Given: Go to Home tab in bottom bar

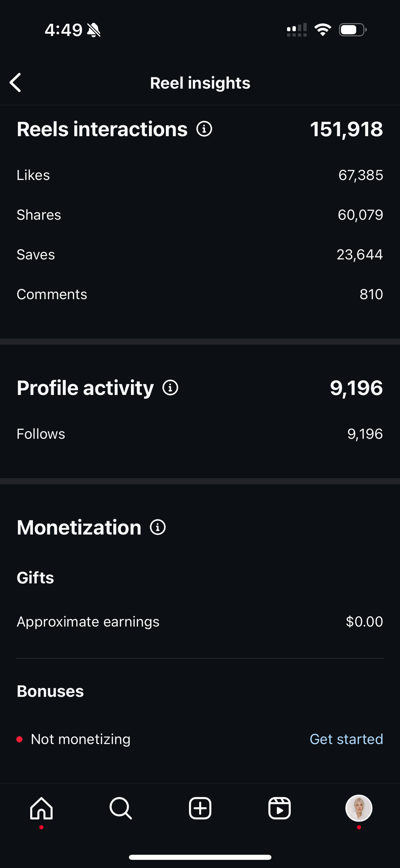Looking at the screenshot, I should tap(41, 808).
